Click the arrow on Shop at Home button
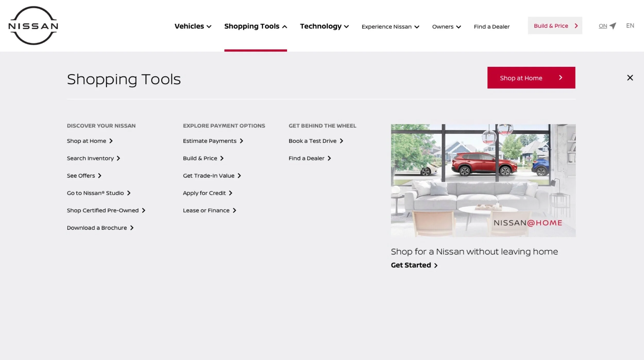 (x=561, y=77)
